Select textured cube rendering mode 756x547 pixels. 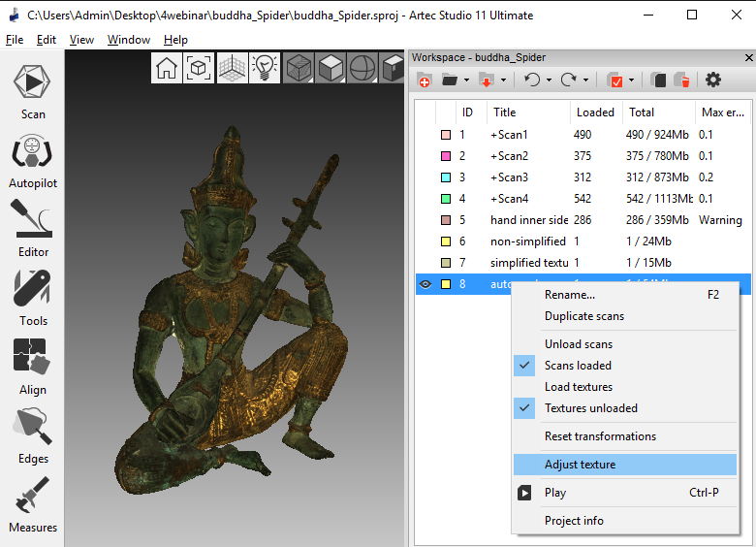coord(299,68)
